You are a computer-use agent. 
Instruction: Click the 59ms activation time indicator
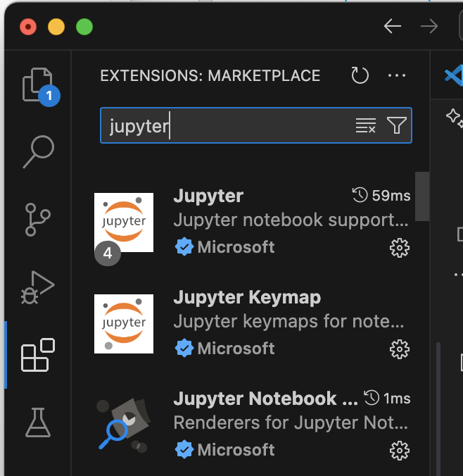[381, 196]
